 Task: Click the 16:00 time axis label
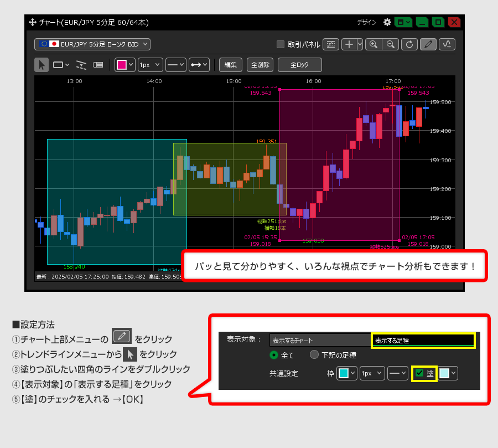314,81
